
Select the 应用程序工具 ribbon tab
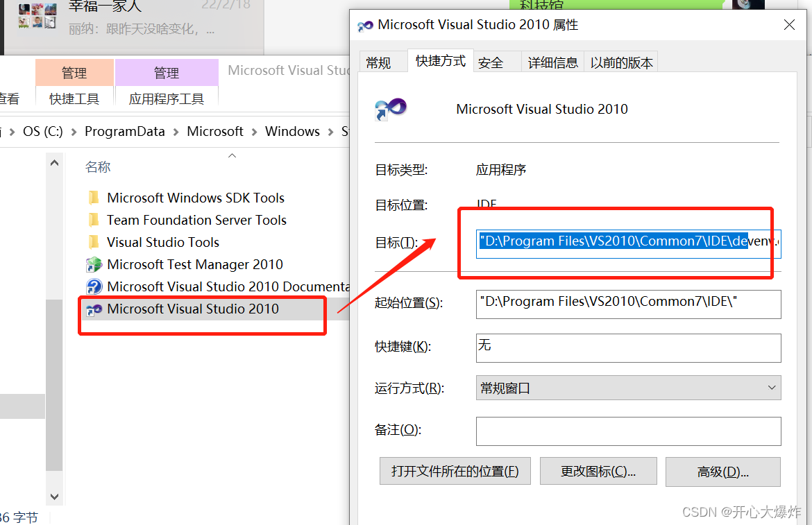pyautogui.click(x=167, y=98)
